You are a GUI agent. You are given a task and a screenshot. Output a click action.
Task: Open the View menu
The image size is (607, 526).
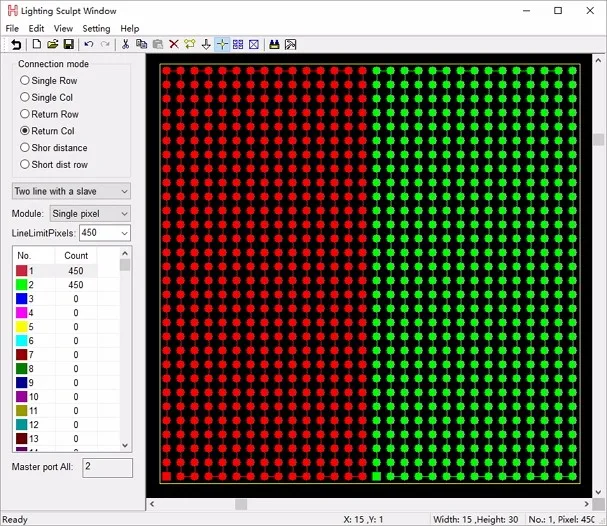click(x=63, y=29)
